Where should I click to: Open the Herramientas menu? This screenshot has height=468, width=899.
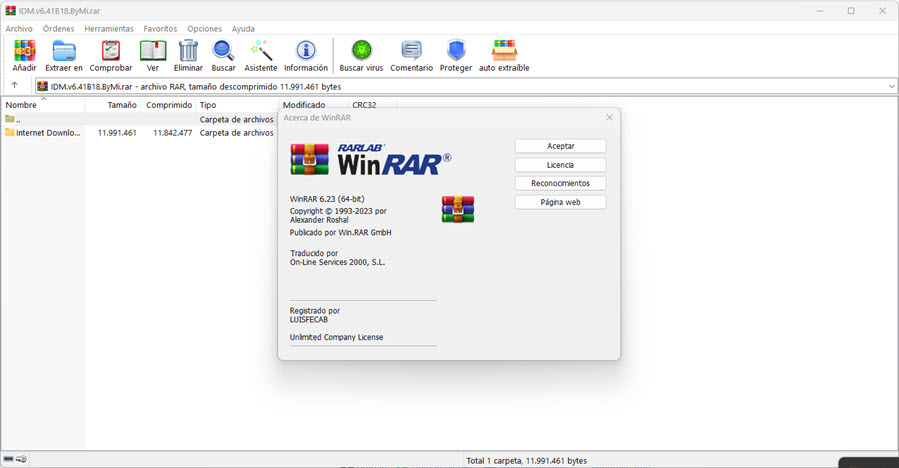(109, 29)
